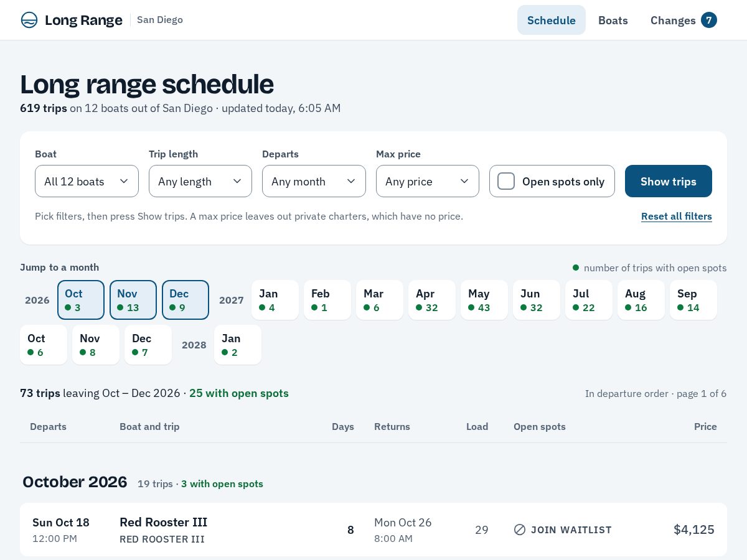Click the San Diego location label
747x560 pixels.
tap(160, 20)
